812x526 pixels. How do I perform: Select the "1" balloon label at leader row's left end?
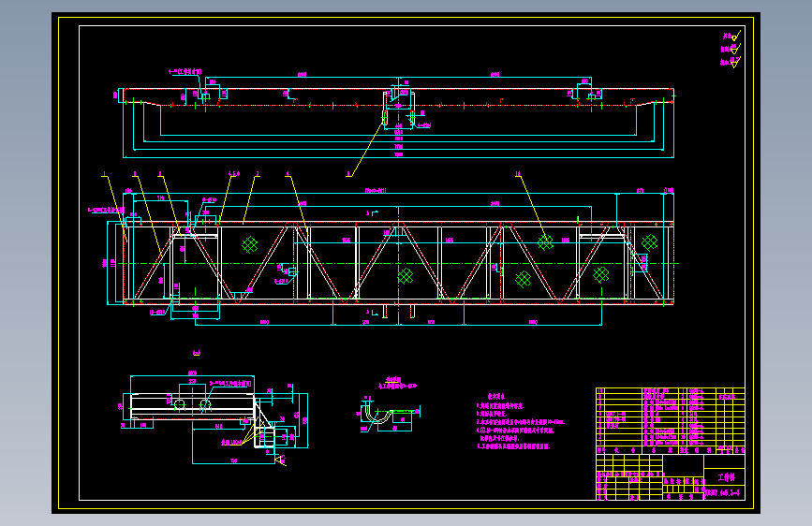pyautogui.click(x=104, y=174)
